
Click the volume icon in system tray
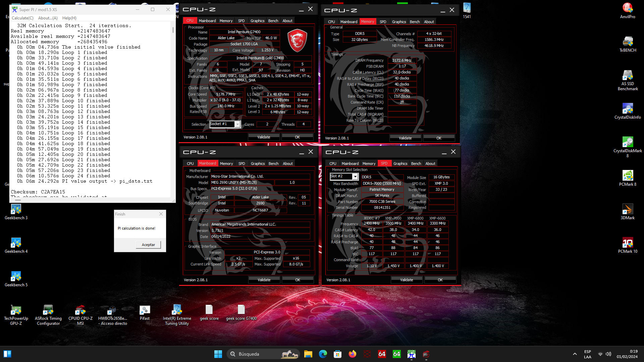tap(608, 354)
